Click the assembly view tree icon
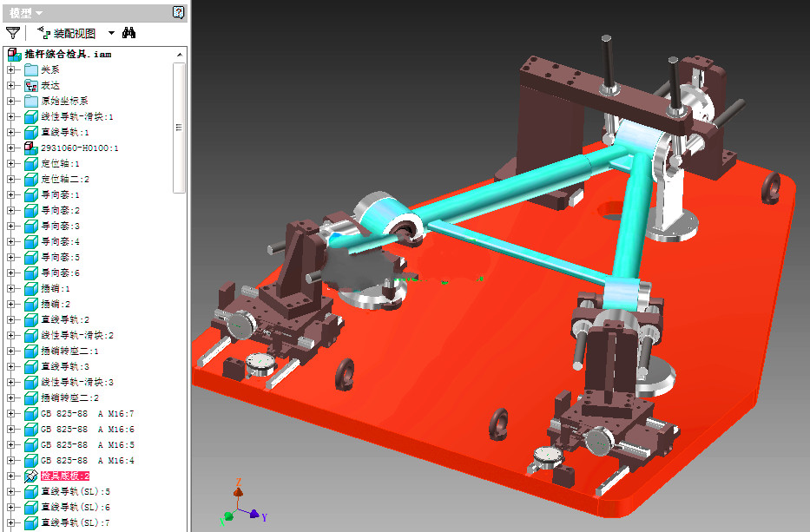Screen dimensions: 810x532 (x=44, y=33)
